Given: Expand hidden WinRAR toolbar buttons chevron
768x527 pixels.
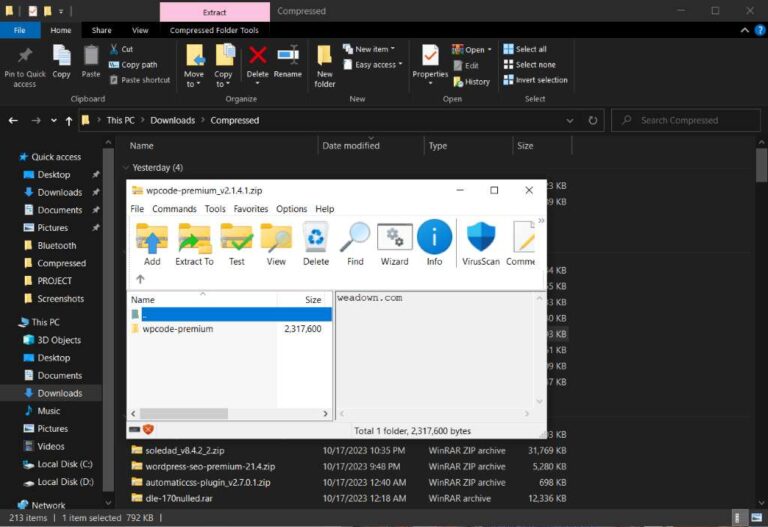Looking at the screenshot, I should (541, 221).
